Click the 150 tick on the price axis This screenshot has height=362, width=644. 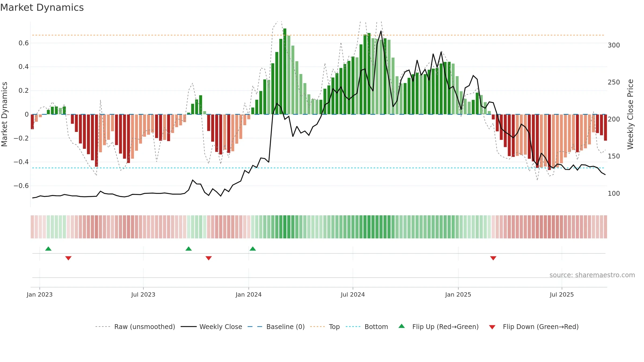pyautogui.click(x=614, y=156)
